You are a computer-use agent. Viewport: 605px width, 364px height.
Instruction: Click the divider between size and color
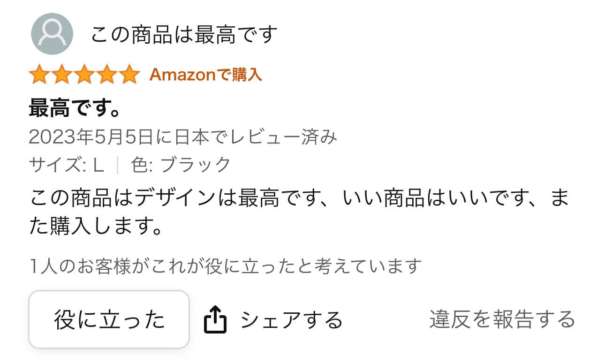(x=118, y=165)
